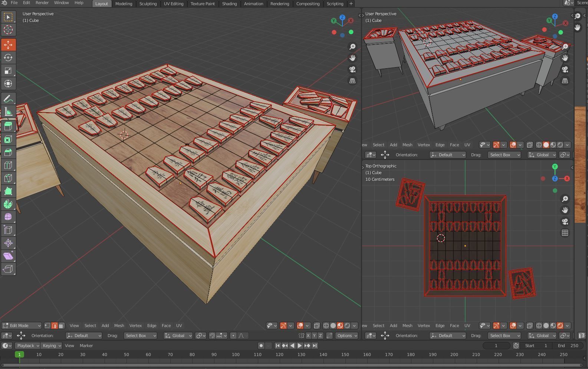Select the Transform tool in left toolbar

8,84
